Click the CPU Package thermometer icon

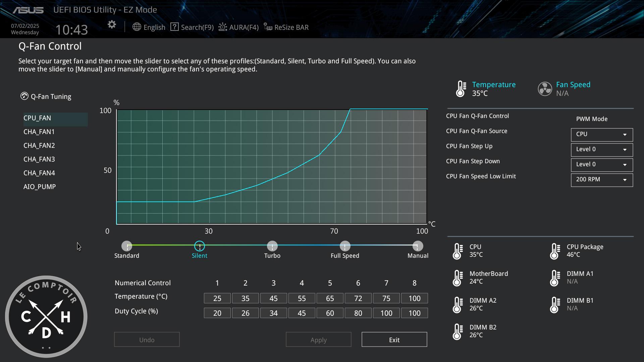(555, 251)
